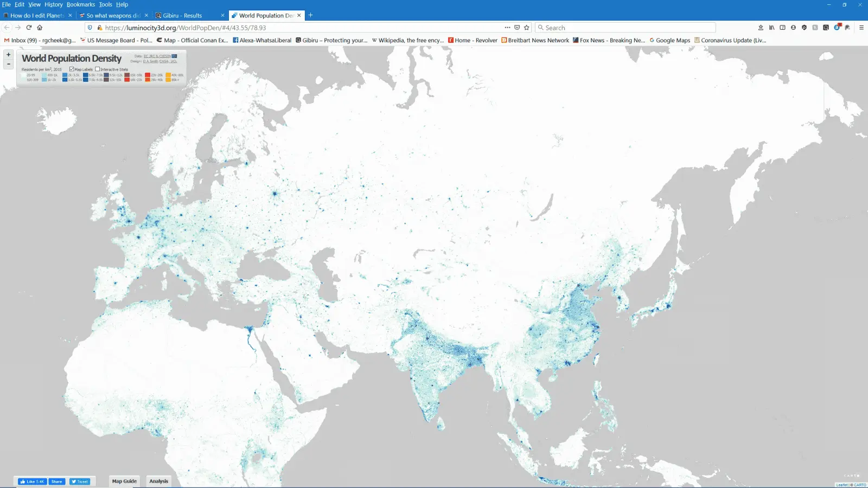Bookmark this page with the star icon

(526, 28)
